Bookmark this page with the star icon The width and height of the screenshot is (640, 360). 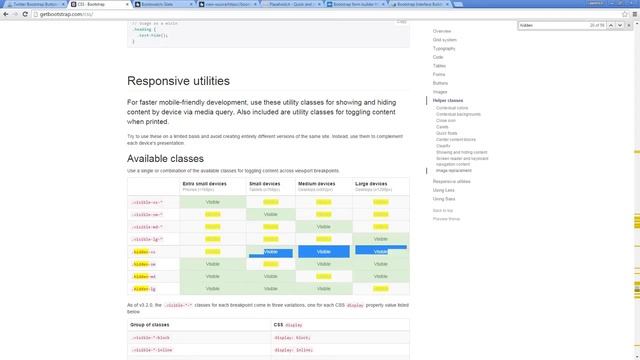[625, 14]
